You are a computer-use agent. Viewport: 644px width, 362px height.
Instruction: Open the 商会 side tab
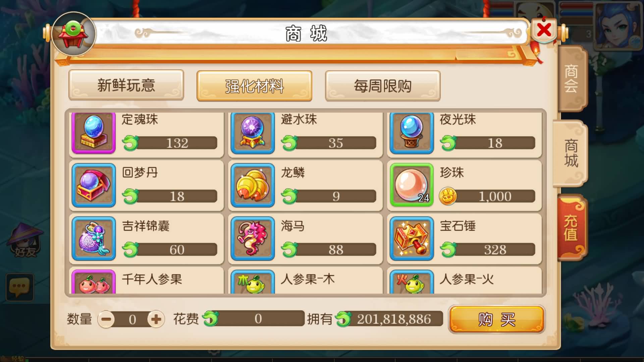[x=572, y=79]
